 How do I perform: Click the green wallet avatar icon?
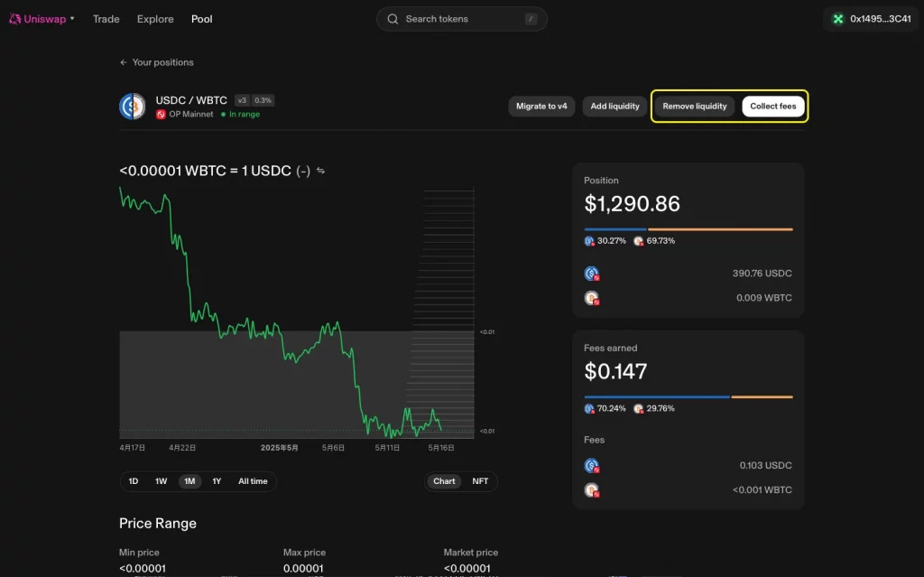(837, 19)
